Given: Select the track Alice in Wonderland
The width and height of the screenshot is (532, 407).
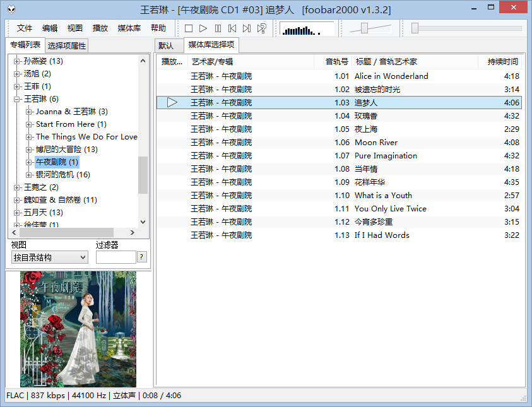Looking at the screenshot, I should [x=340, y=76].
